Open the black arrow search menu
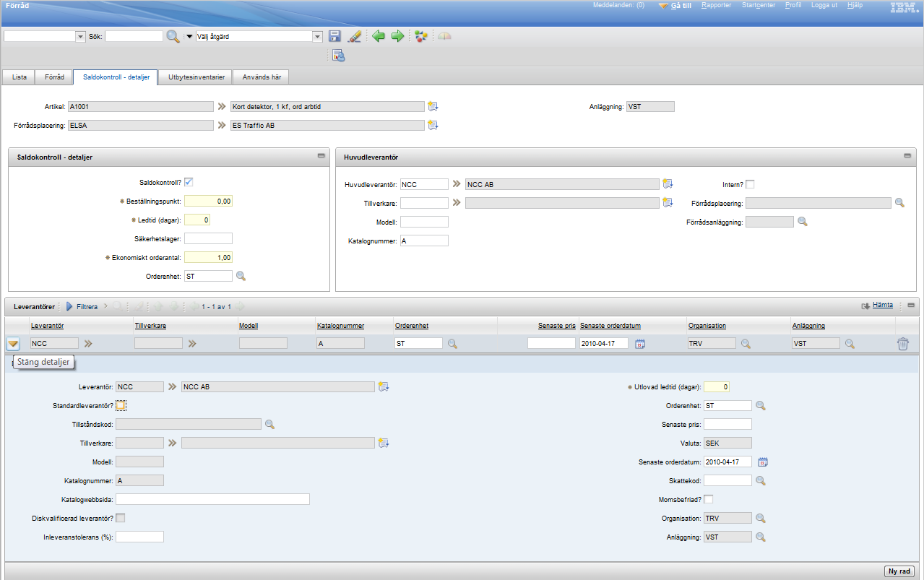924x580 pixels. (190, 36)
